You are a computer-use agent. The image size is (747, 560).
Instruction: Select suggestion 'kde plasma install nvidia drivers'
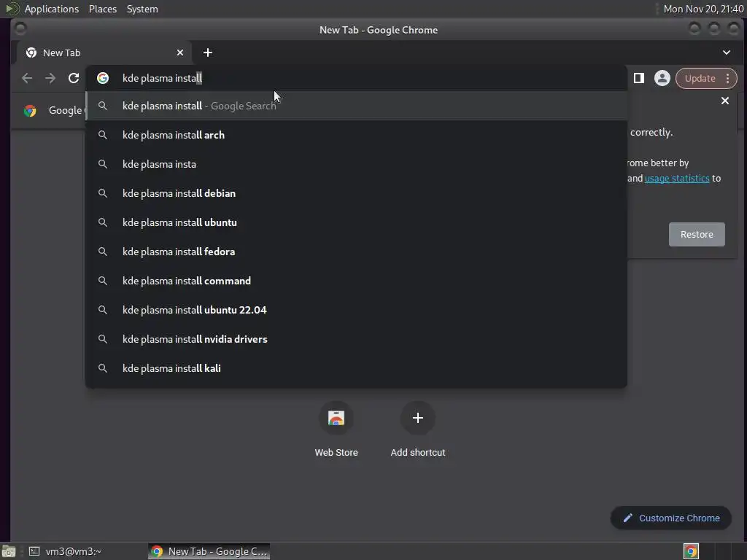pos(356,339)
